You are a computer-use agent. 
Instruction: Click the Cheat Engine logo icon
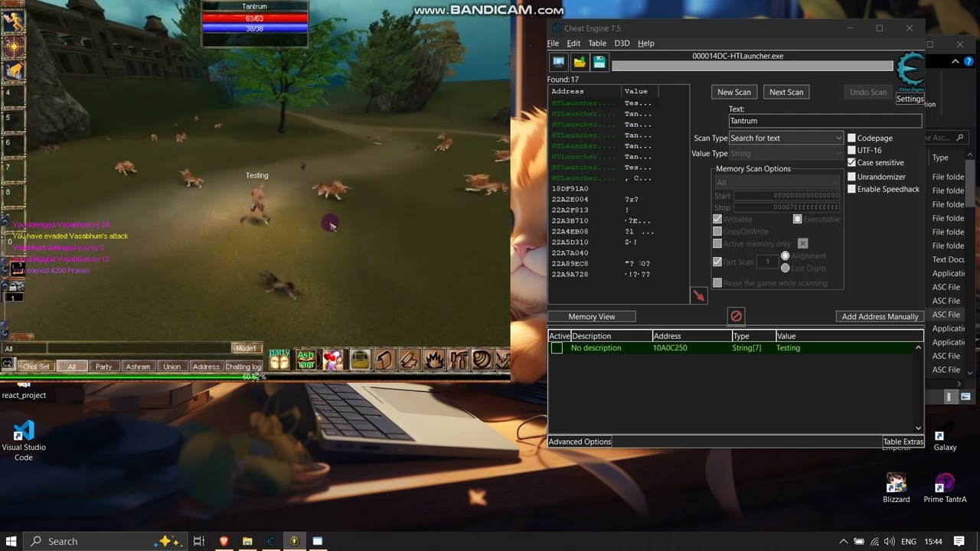point(910,71)
